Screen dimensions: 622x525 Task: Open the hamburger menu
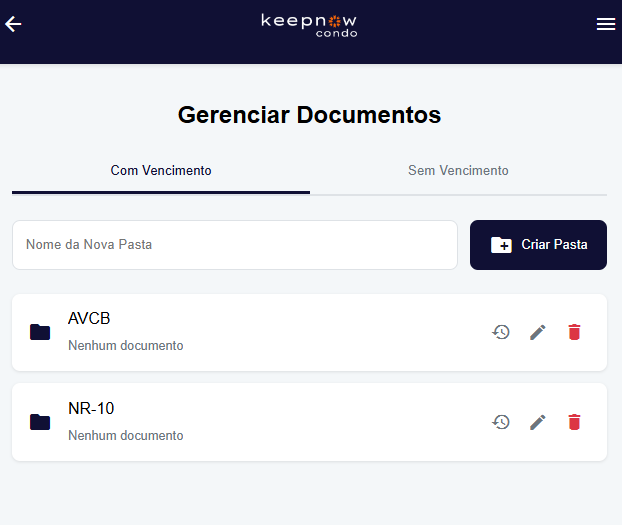coord(605,24)
